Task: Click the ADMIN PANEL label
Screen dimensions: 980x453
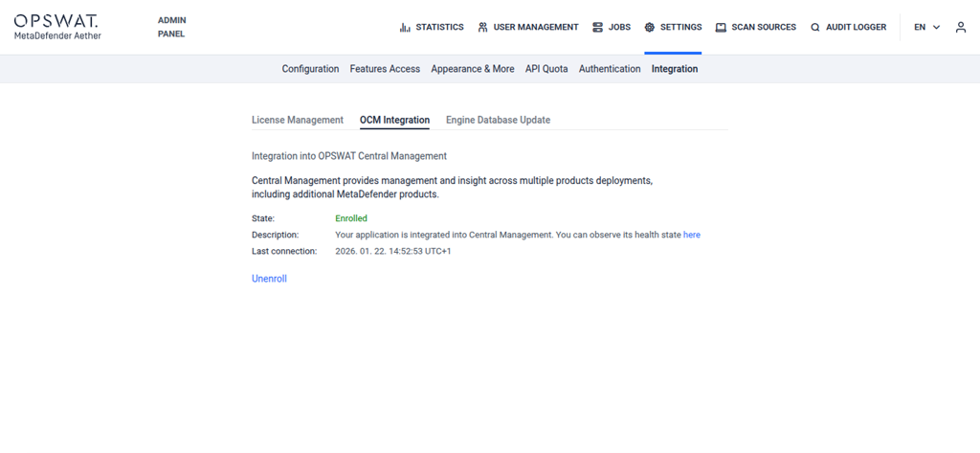Action: [x=172, y=27]
